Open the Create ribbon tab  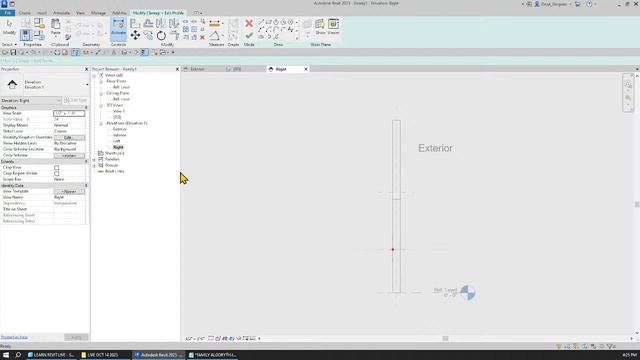pos(24,13)
